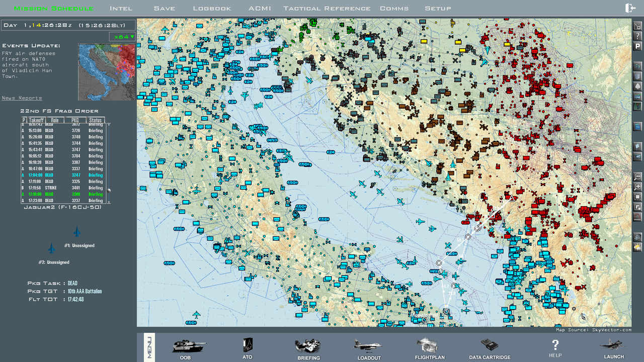Image resolution: width=644 pixels, height=362 pixels.
Task: Open the Data Cartridge icon
Action: tap(490, 345)
